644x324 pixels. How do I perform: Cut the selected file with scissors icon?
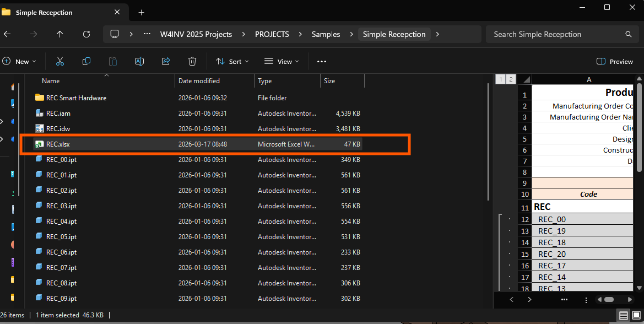tap(60, 62)
